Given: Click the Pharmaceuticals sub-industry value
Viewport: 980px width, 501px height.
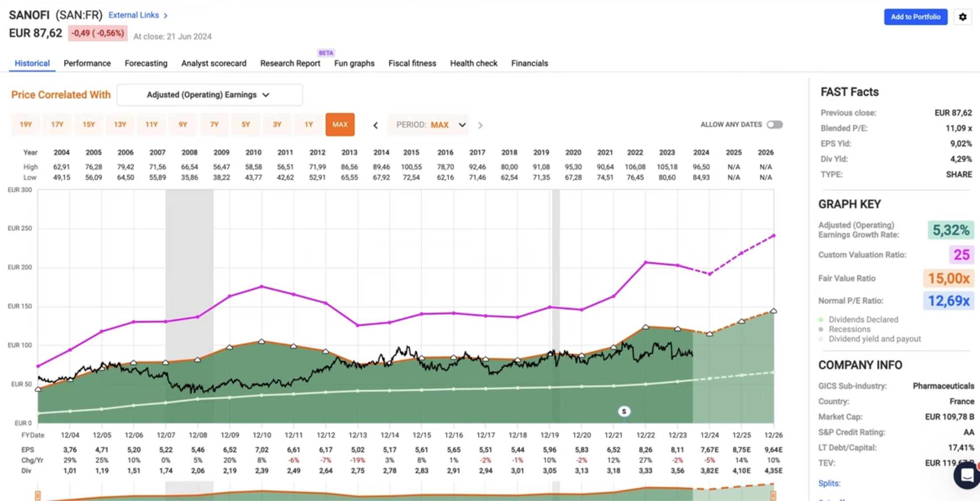Looking at the screenshot, I should click(x=943, y=386).
